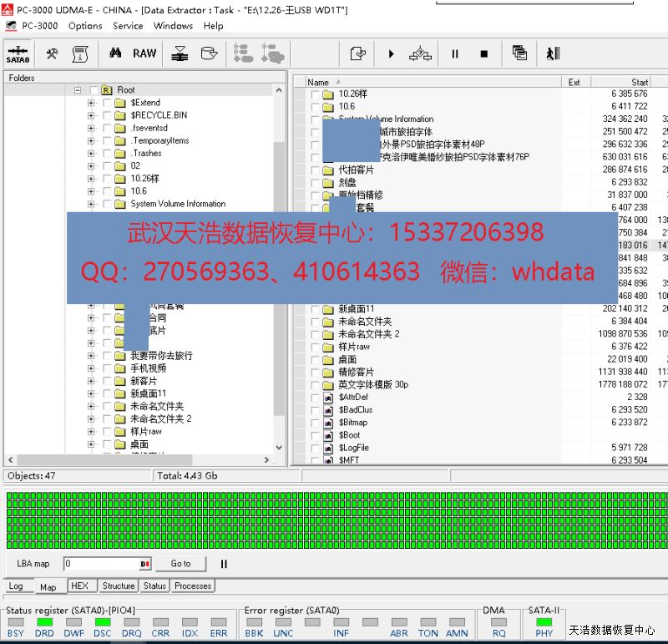Viewport: 668px width, 644px height.
Task: Click the exit door icon in toolbar
Action: click(552, 53)
